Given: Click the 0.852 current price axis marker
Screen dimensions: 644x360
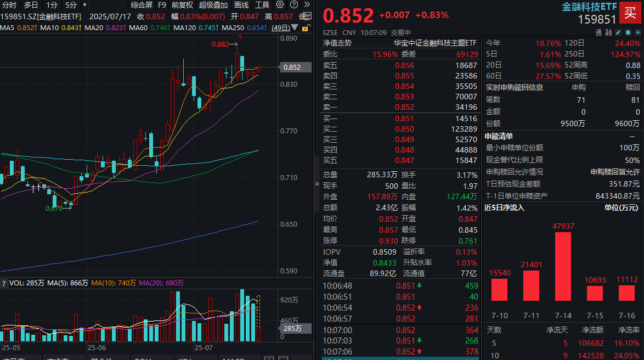Looking at the screenshot, I should point(295,67).
